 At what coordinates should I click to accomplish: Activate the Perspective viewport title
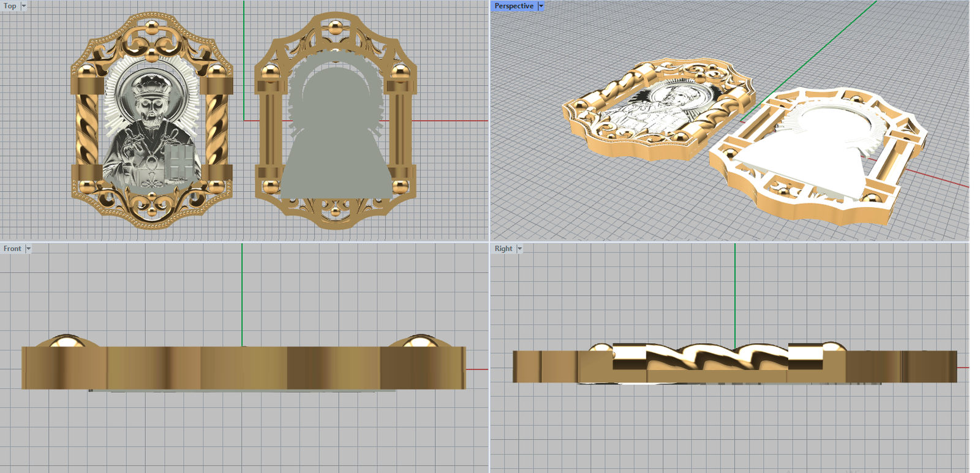(x=513, y=6)
